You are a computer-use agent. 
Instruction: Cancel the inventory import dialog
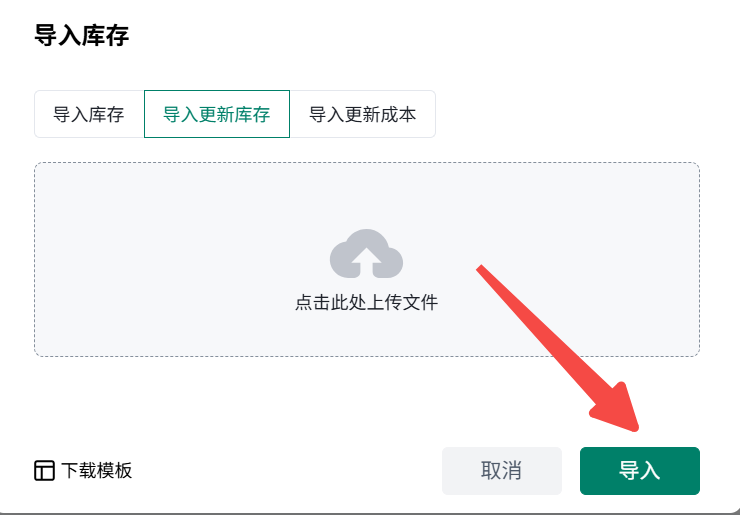[x=501, y=471]
